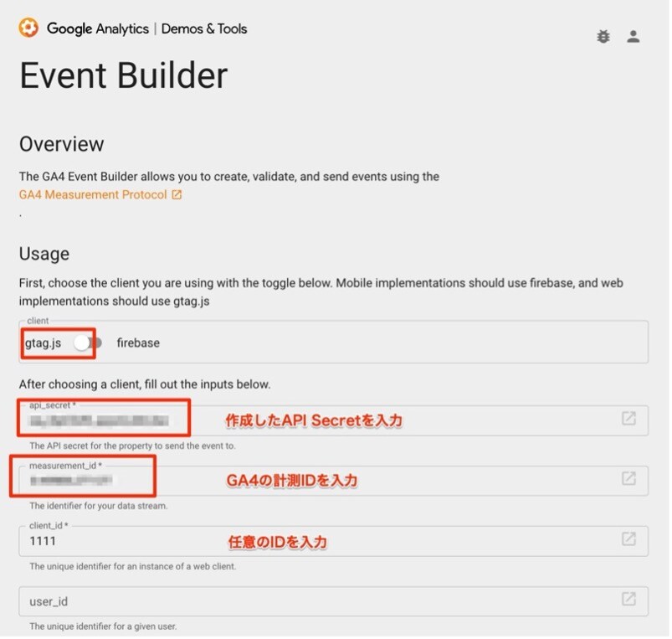The image size is (672, 639).
Task: Open the user_id field's external link icon
Action: tap(628, 600)
